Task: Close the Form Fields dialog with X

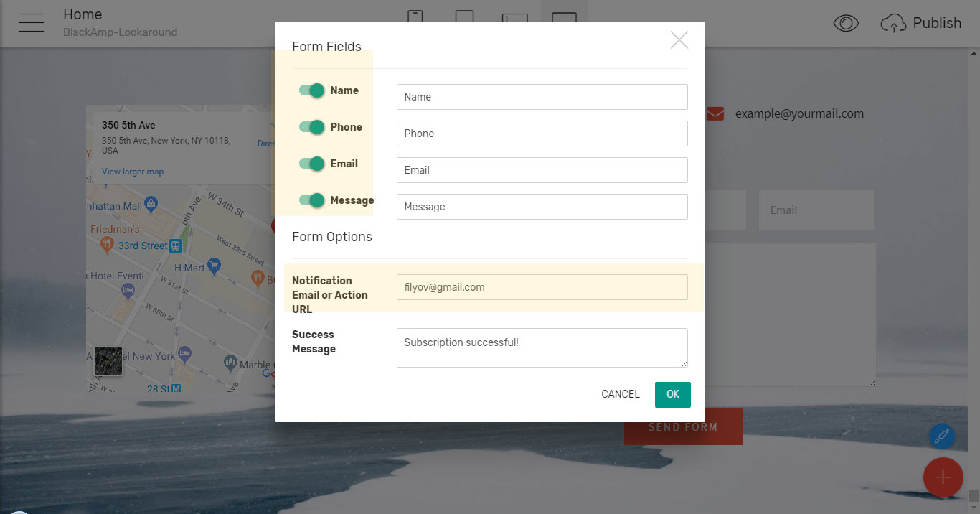Action: [679, 40]
